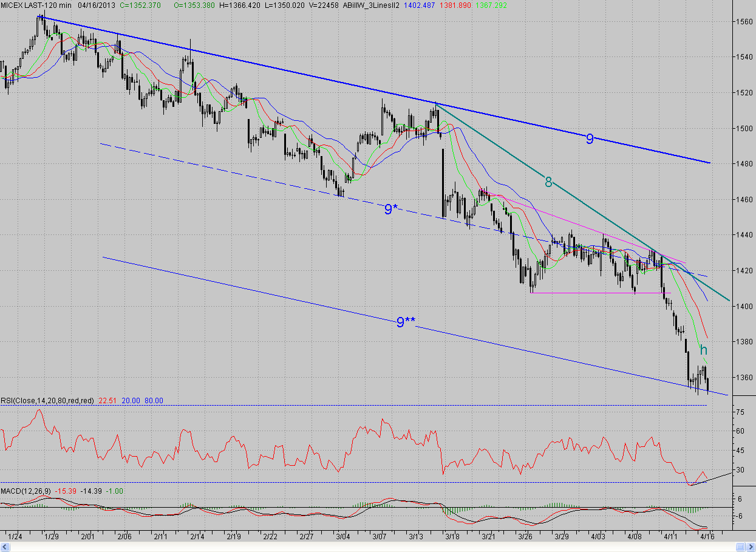
Task: Click the 3/21 date on time axis
Action: [489, 537]
